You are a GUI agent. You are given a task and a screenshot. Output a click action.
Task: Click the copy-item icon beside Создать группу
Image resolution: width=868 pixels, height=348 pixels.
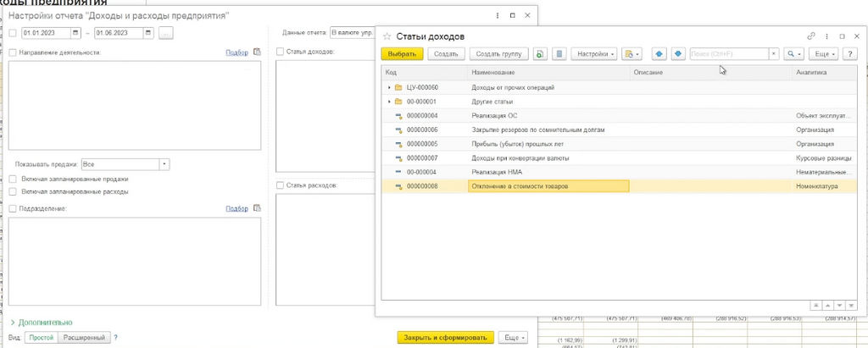tap(540, 53)
